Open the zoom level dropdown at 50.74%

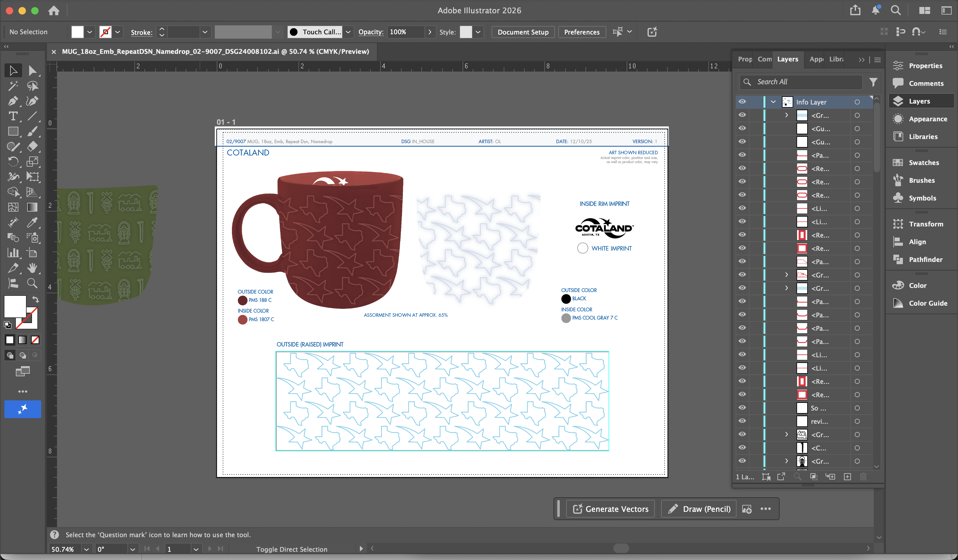pyautogui.click(x=87, y=549)
